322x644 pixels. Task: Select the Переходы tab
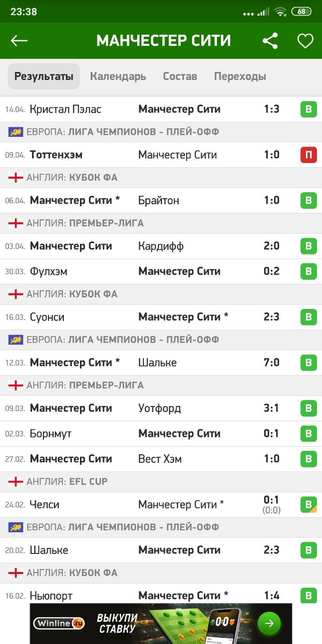pos(240,76)
